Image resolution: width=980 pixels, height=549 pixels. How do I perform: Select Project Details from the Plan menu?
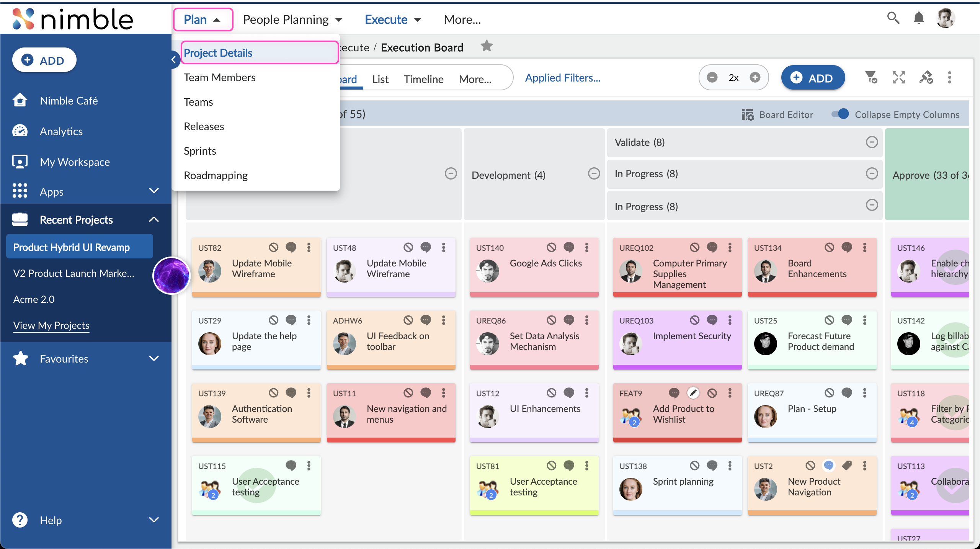(218, 52)
